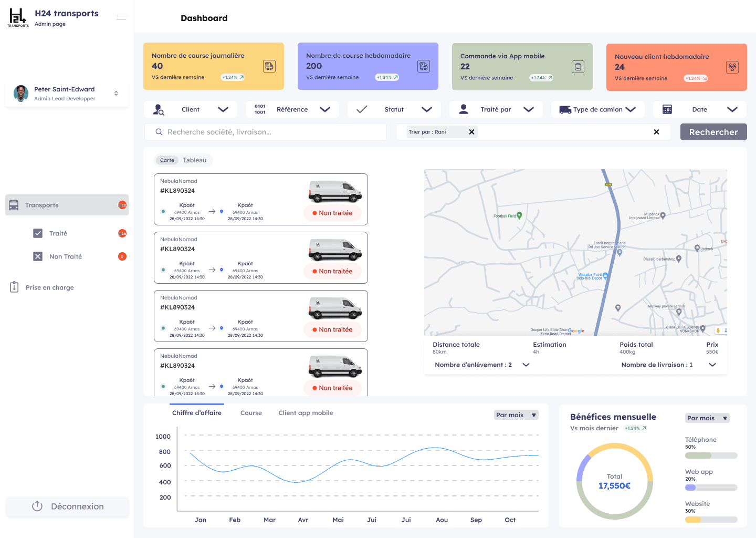This screenshot has height=538, width=756.
Task: Click the H24 Transports logo
Action: click(x=18, y=18)
